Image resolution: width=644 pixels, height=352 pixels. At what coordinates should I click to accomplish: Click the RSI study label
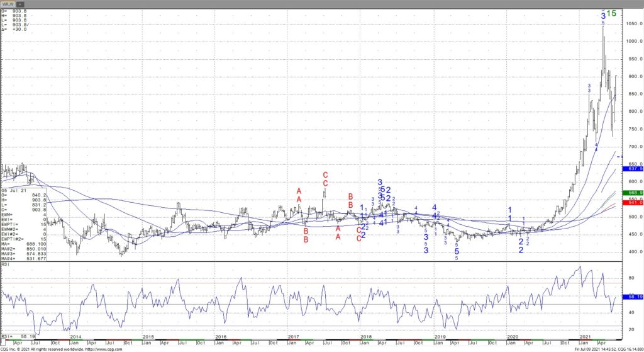point(5,265)
